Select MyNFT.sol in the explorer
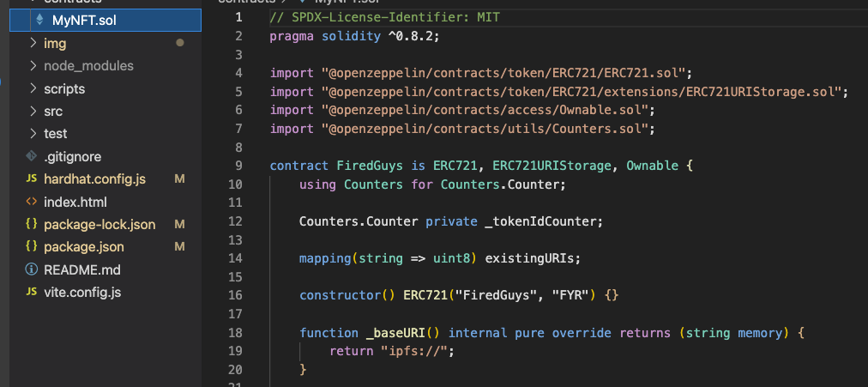Viewport: 868px width, 387px height. pos(105,21)
